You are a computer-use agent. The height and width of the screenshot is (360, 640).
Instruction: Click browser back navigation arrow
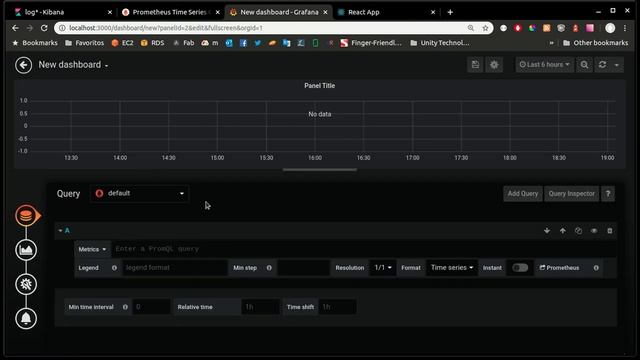click(15, 28)
